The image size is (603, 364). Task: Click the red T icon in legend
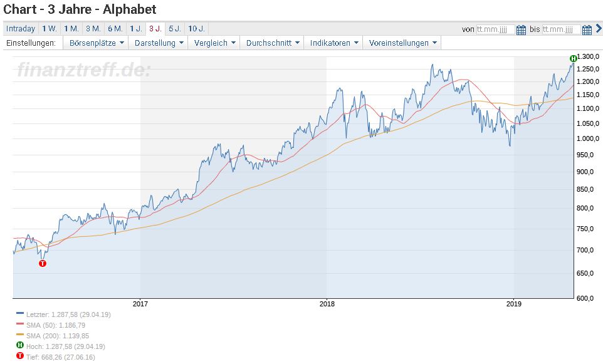(x=20, y=356)
